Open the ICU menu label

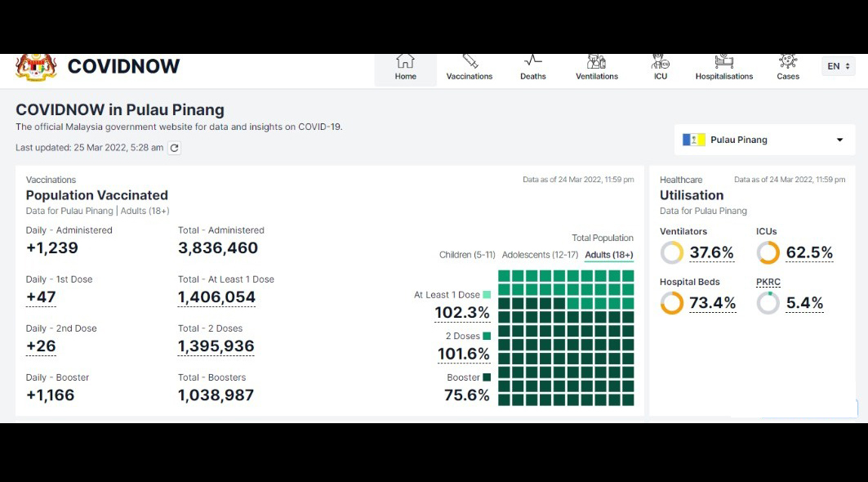tap(661, 77)
